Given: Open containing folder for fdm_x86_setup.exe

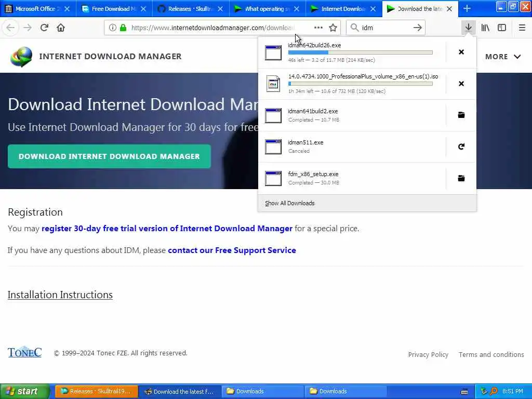Looking at the screenshot, I should [461, 178].
